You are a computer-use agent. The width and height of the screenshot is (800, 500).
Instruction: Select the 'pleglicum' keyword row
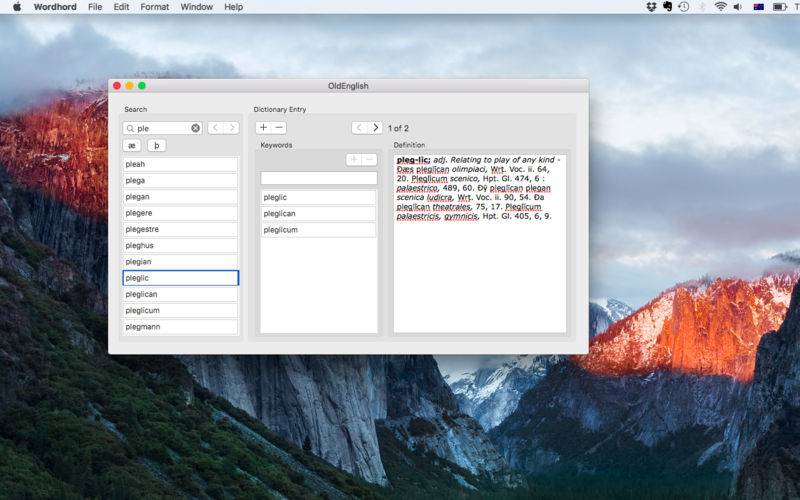click(319, 230)
